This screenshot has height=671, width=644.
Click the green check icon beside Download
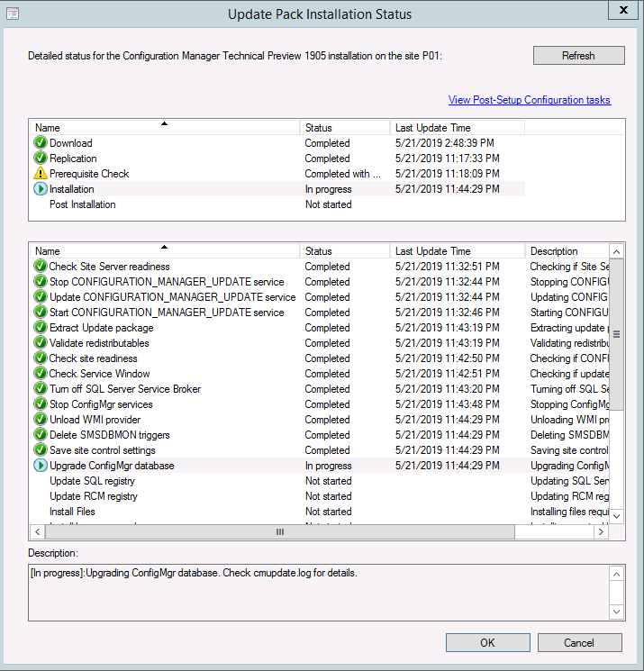click(41, 142)
